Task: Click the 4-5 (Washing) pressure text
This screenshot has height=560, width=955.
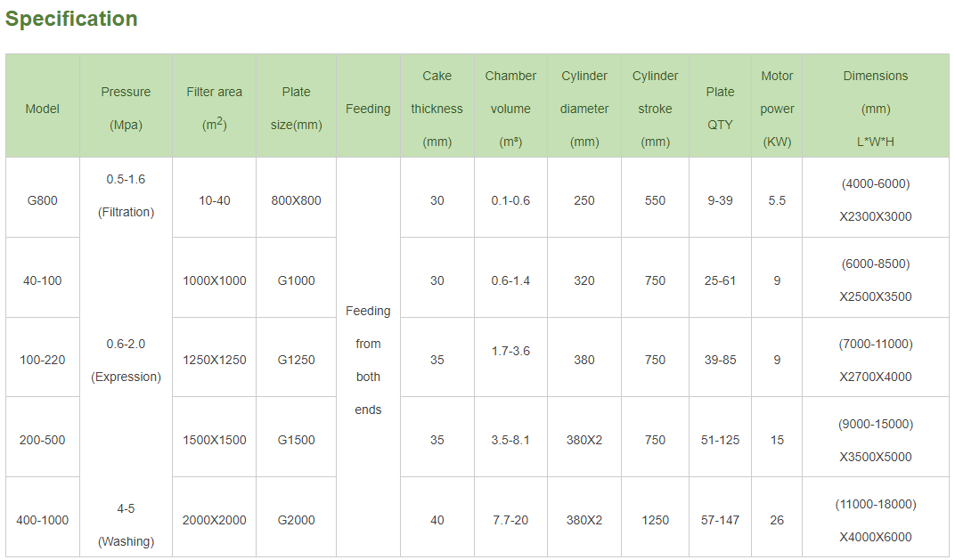Action: (x=126, y=524)
